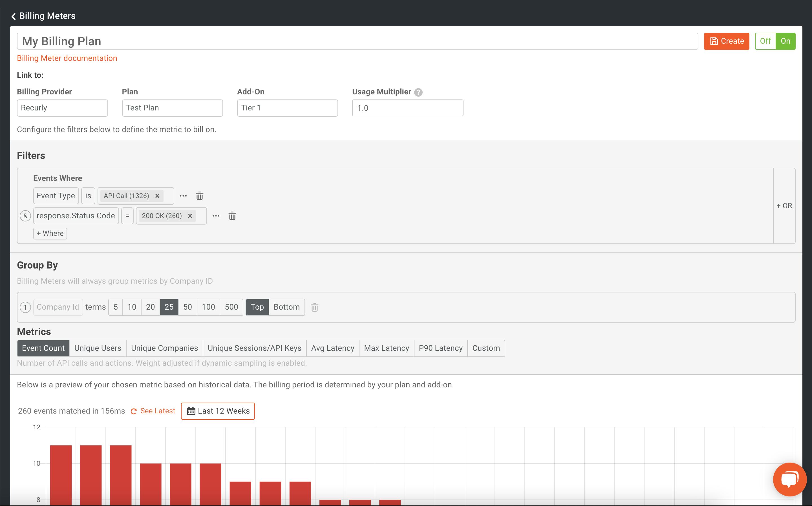This screenshot has width=812, height=506.
Task: Click the Create button
Action: point(727,41)
